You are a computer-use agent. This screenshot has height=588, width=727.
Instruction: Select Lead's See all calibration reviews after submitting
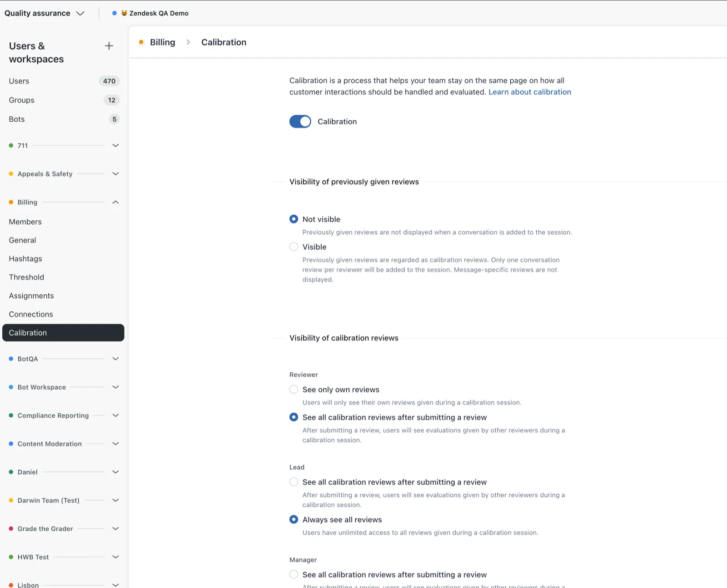[294, 482]
